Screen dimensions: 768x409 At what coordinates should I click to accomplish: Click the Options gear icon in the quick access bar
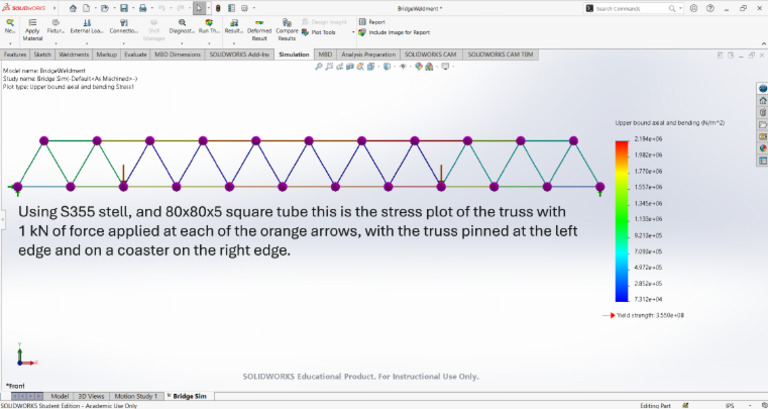pyautogui.click(x=244, y=8)
